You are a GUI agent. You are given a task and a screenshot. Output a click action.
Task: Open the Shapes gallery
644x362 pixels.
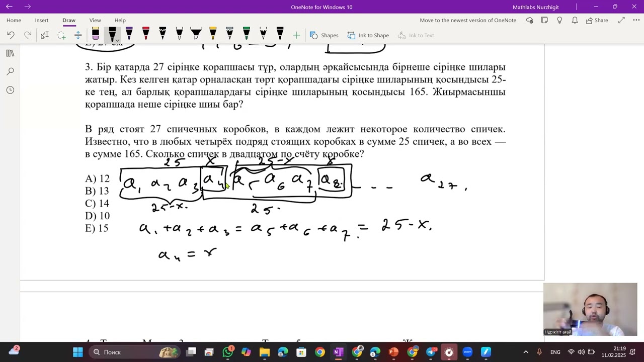[324, 35]
